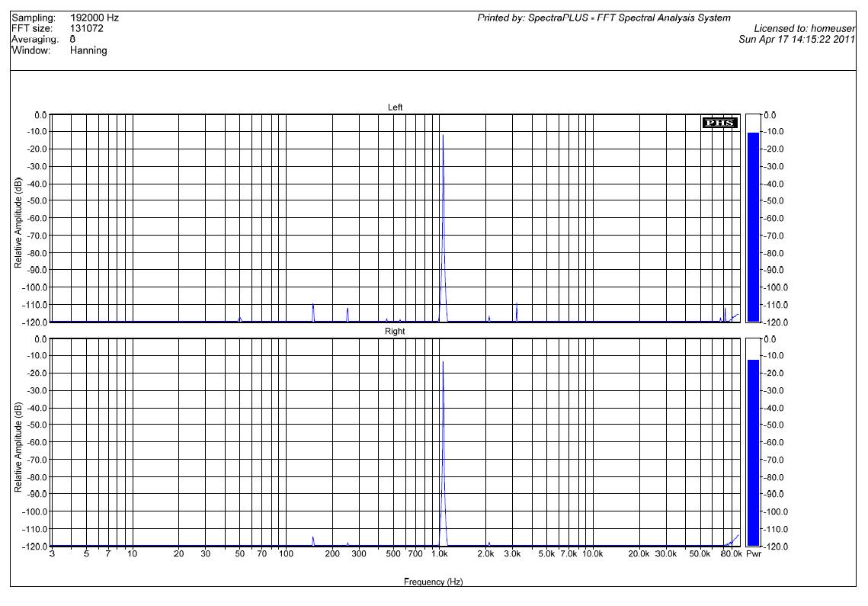The height and width of the screenshot is (606, 868).
Task: Click the 1 kHz peak in Left plot
Action: click(x=443, y=227)
